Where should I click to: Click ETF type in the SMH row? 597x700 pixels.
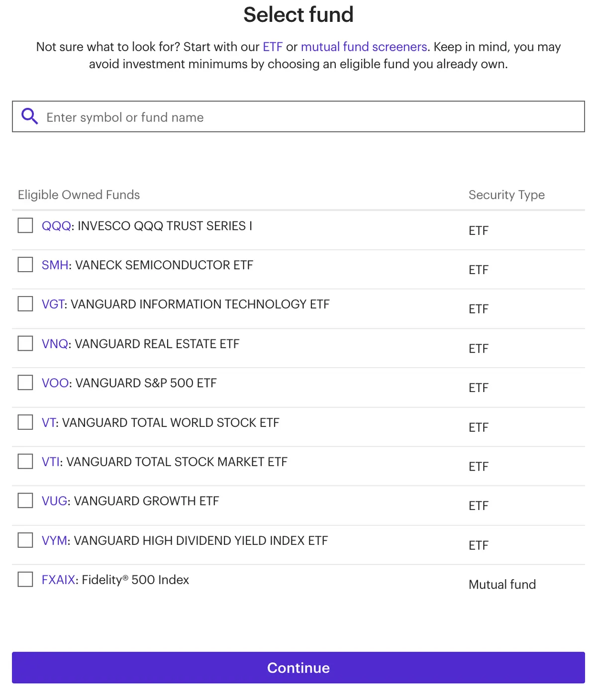tap(479, 270)
